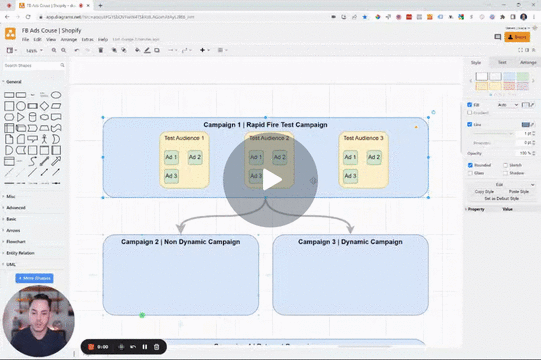The width and height of the screenshot is (541, 360).
Task: Click the zoom in magnifier icon
Action: point(54,50)
